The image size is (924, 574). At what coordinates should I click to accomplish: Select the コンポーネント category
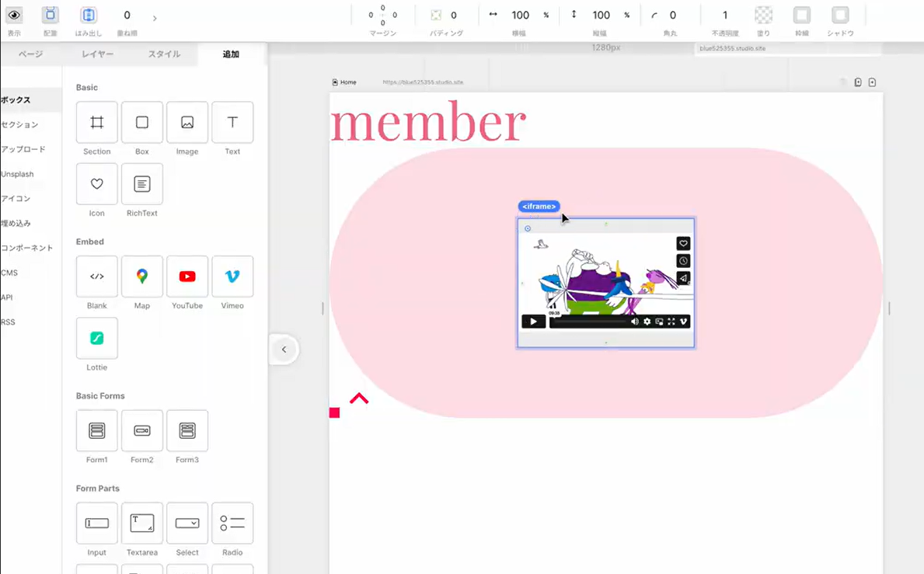tap(27, 249)
